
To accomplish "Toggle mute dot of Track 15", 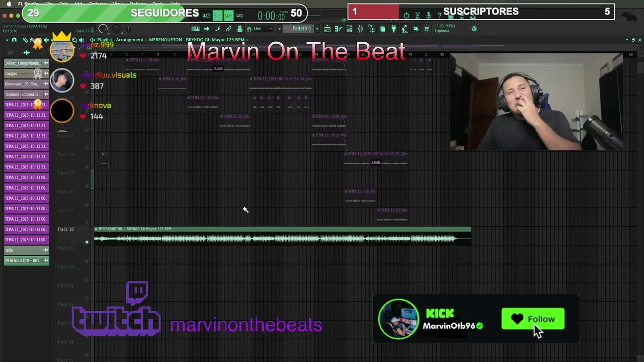I will tap(87, 186).
